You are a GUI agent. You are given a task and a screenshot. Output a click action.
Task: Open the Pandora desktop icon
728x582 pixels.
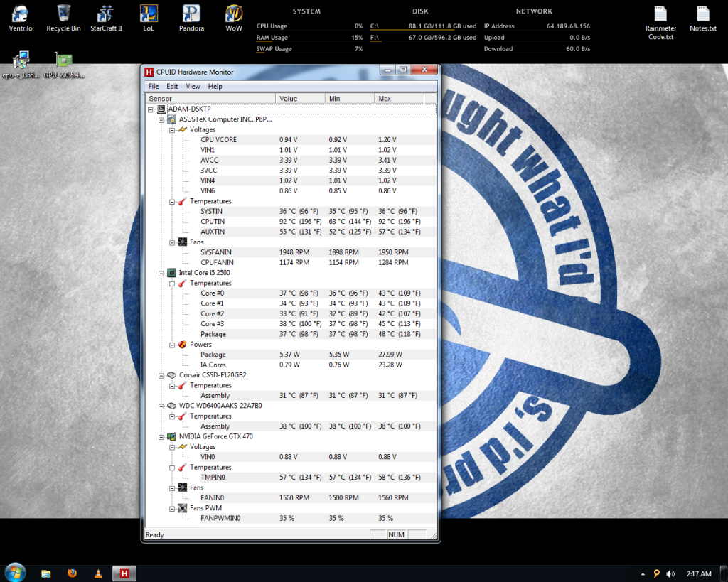click(x=191, y=14)
